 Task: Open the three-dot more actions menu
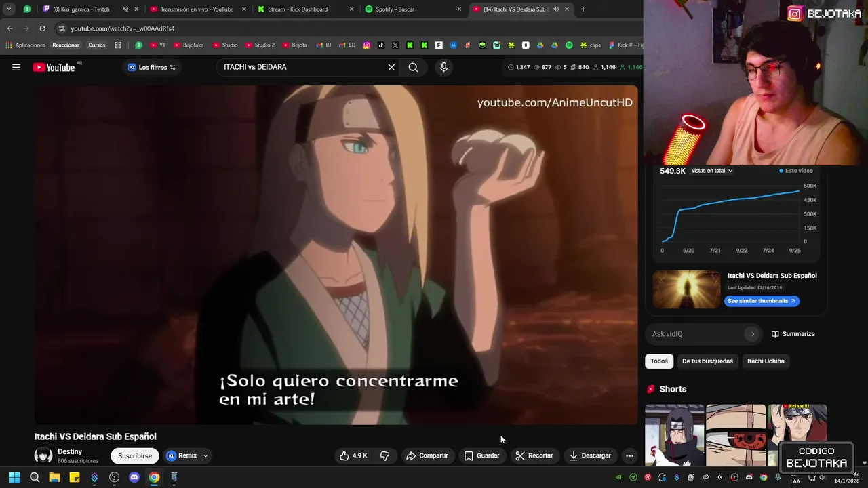[629, 455]
